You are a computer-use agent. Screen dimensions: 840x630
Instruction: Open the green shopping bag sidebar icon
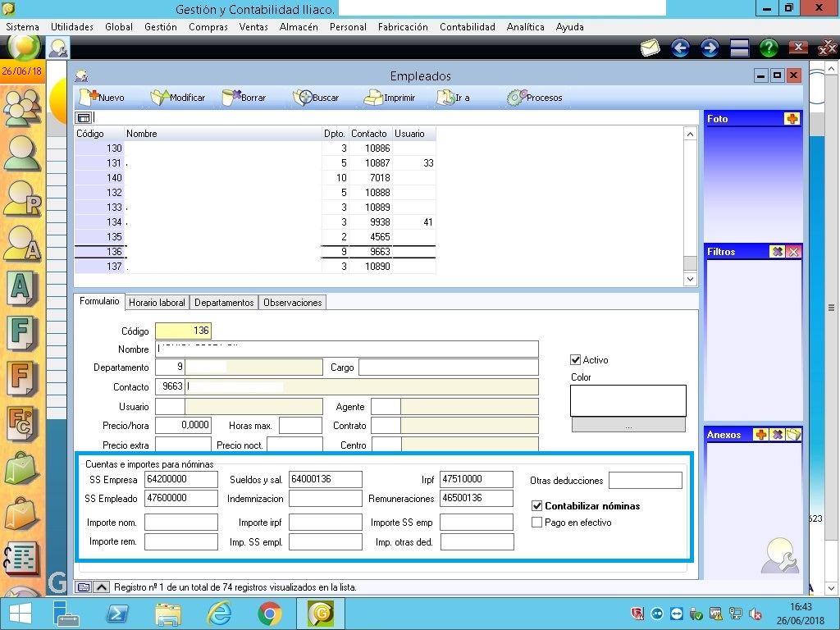22,468
